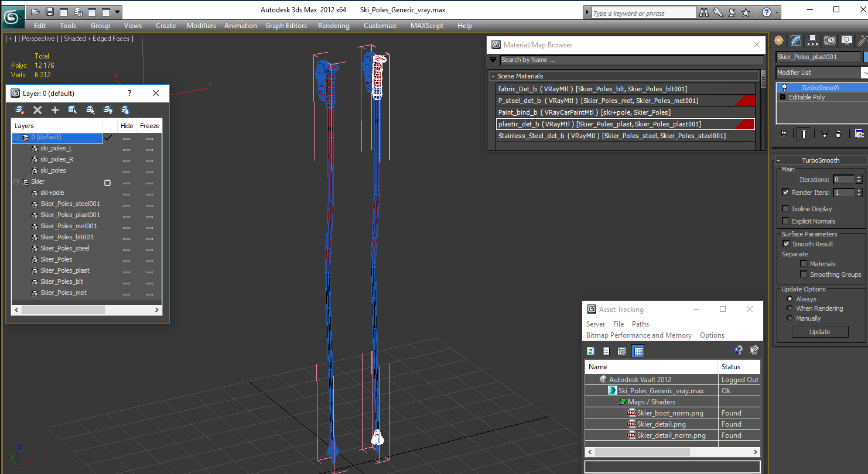This screenshot has width=868, height=474.
Task: Open the Modify command panel tab
Action: coord(796,40)
